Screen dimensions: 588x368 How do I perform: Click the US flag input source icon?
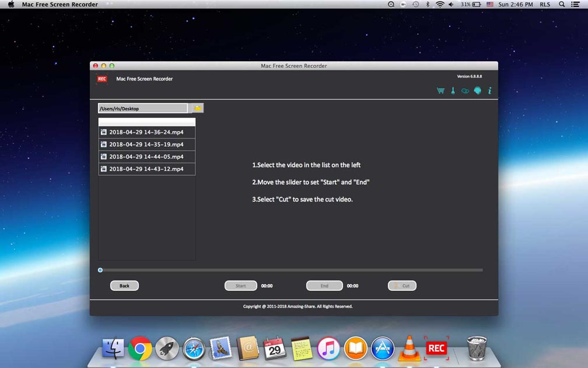(x=490, y=5)
